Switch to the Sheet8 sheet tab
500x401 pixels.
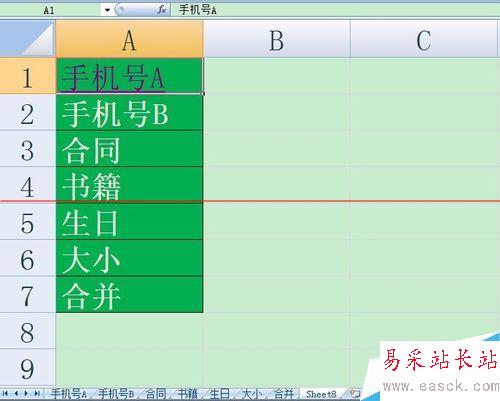[x=321, y=394]
